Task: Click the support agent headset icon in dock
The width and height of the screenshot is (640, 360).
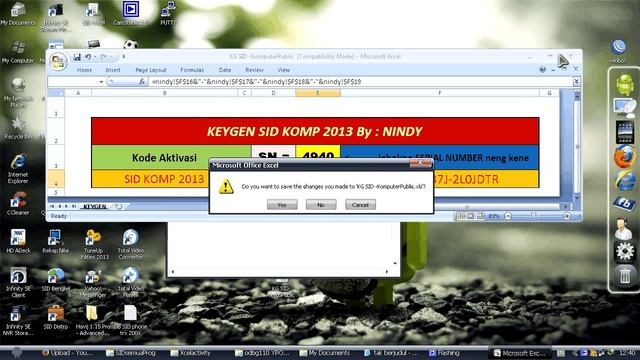Action: [x=623, y=227]
